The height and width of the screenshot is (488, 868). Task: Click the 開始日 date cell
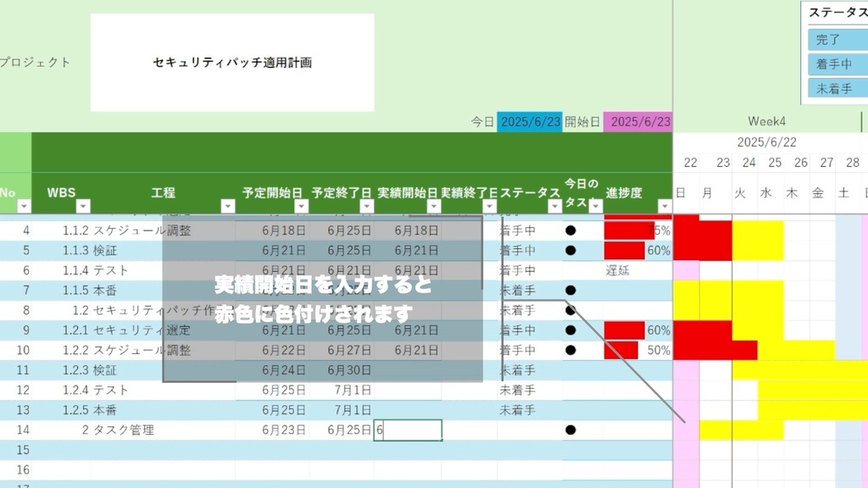pos(641,121)
